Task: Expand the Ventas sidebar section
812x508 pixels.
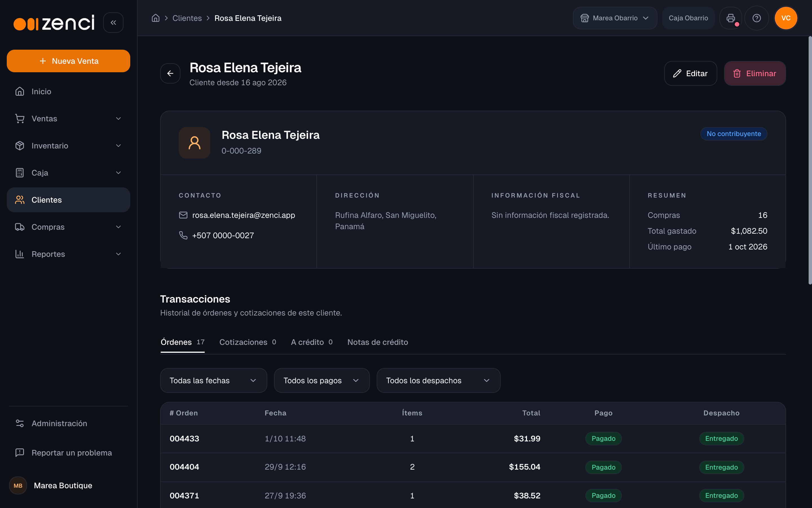Action: pyautogui.click(x=69, y=119)
